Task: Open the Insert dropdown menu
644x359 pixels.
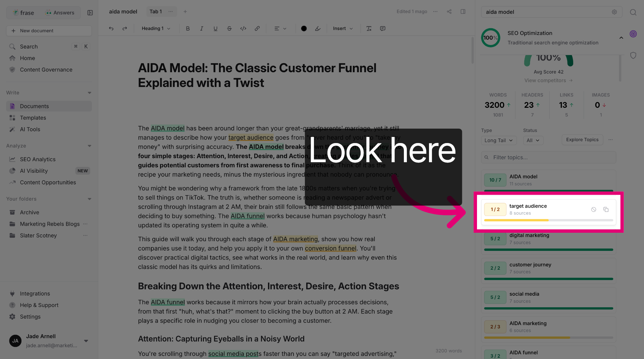Action: (343, 29)
